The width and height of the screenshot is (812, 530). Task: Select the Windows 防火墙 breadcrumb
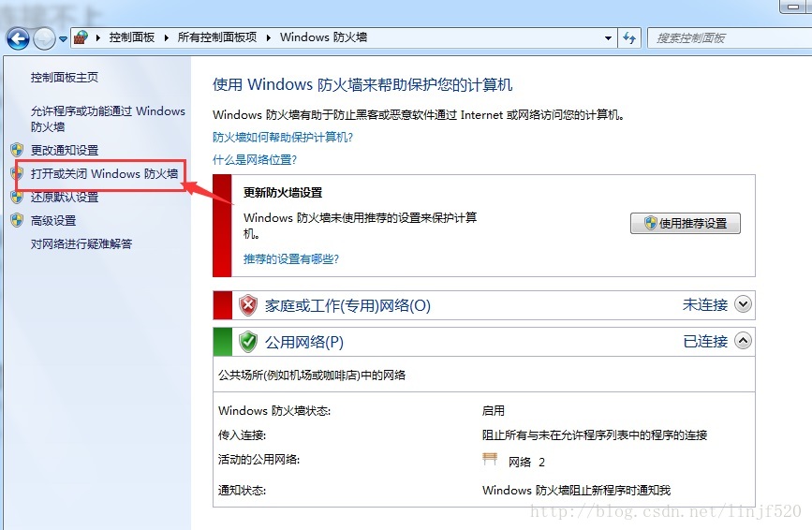pyautogui.click(x=324, y=37)
